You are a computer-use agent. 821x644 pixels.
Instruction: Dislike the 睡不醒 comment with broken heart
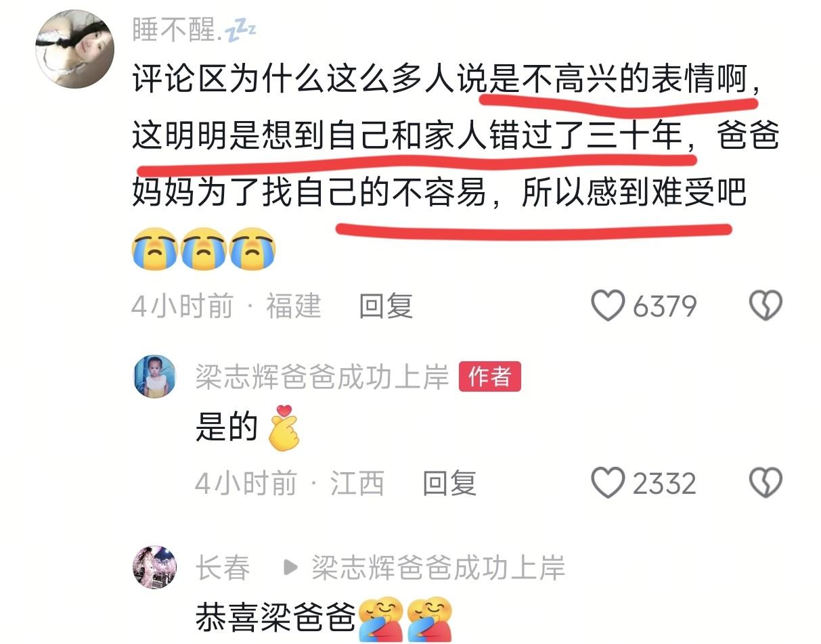(x=765, y=306)
